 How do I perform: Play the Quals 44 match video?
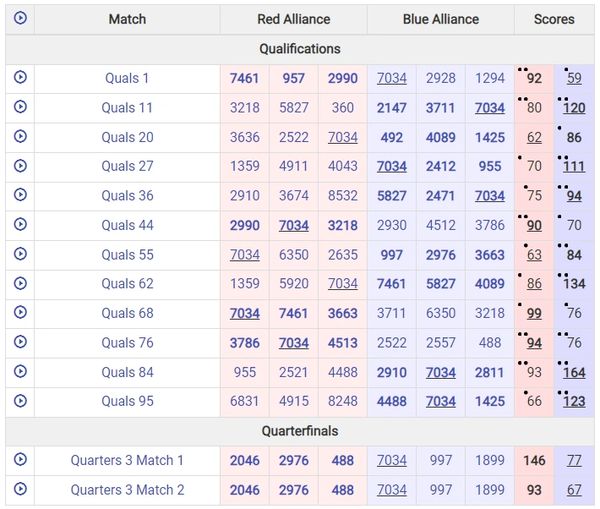[x=20, y=226]
